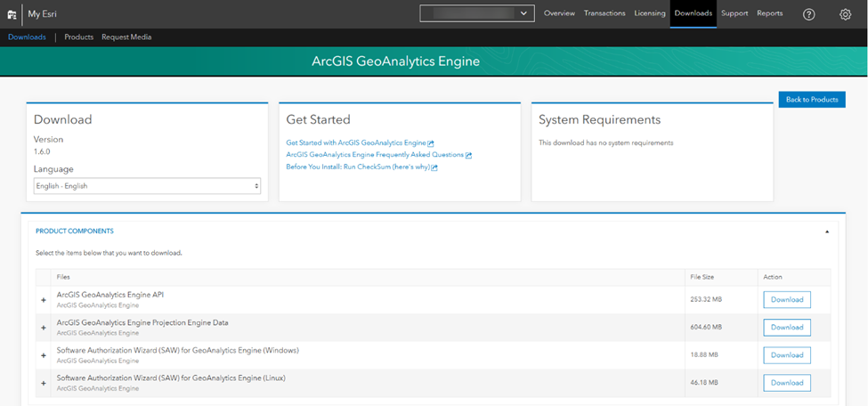Click the Back to Products button
Viewport: 868px width, 406px height.
coord(811,100)
